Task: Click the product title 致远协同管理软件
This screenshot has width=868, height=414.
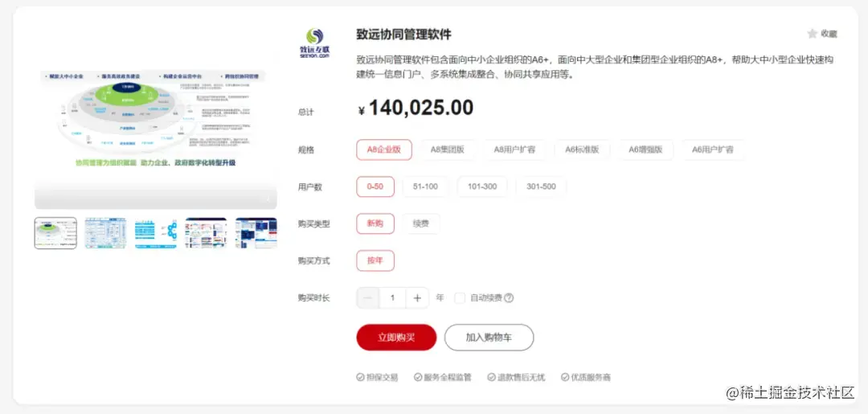Action: pyautogui.click(x=403, y=35)
